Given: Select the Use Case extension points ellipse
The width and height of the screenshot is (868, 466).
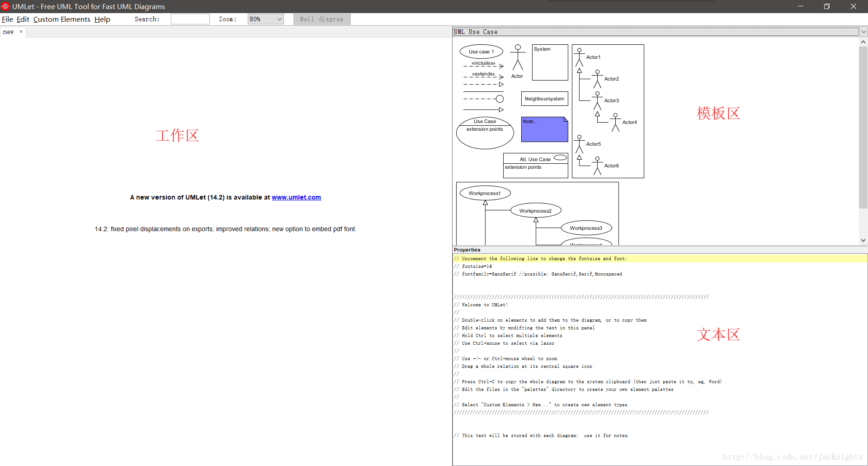Looking at the screenshot, I should [x=485, y=133].
